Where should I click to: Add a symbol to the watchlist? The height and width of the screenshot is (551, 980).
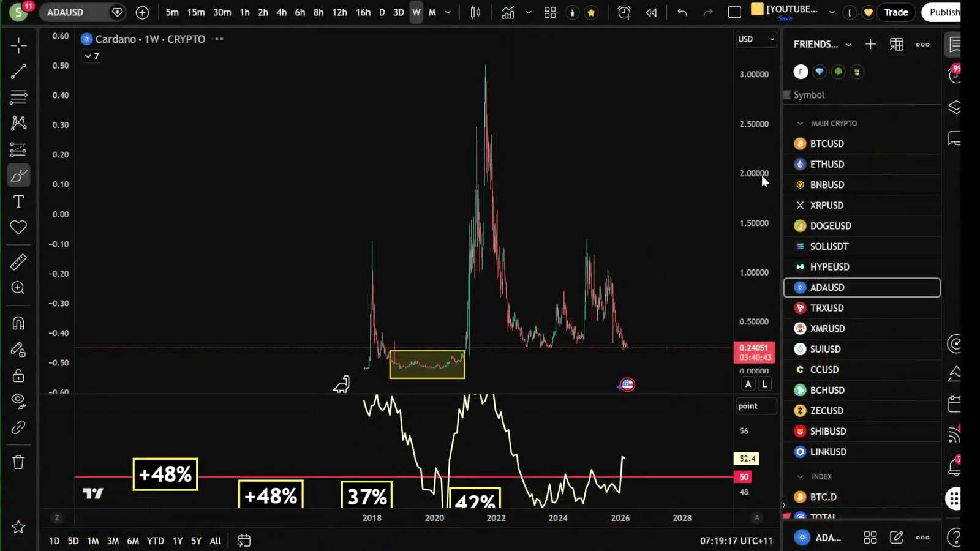click(x=870, y=44)
